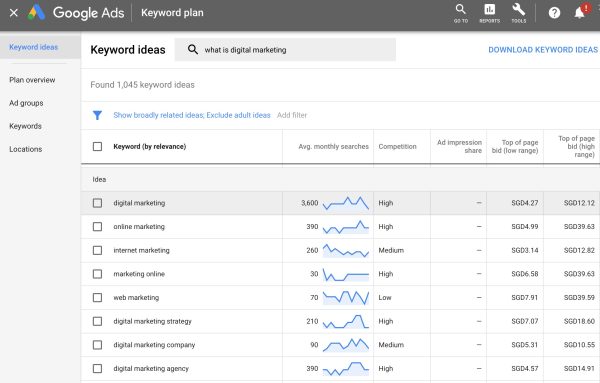
Task: Click the trend sparkline for internet marketing
Action: click(346, 251)
